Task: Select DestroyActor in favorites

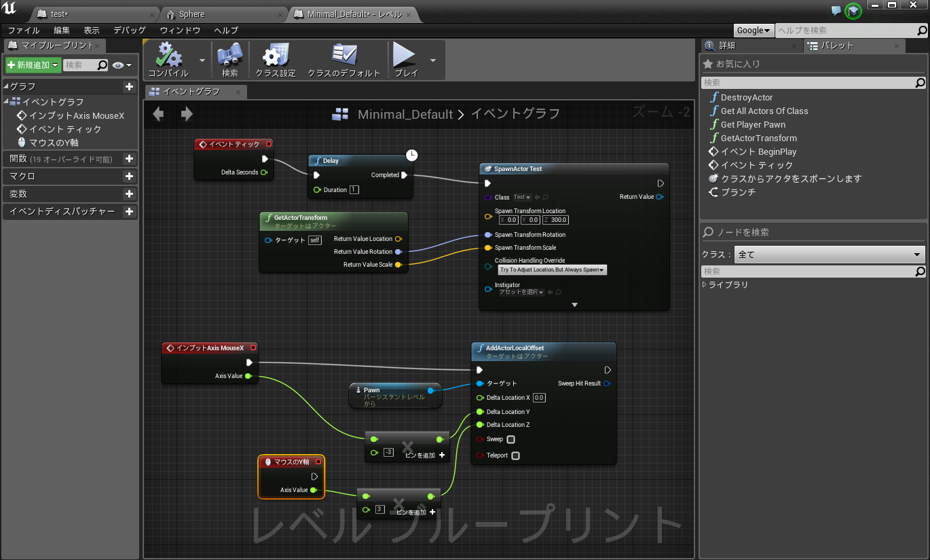Action: (x=747, y=98)
